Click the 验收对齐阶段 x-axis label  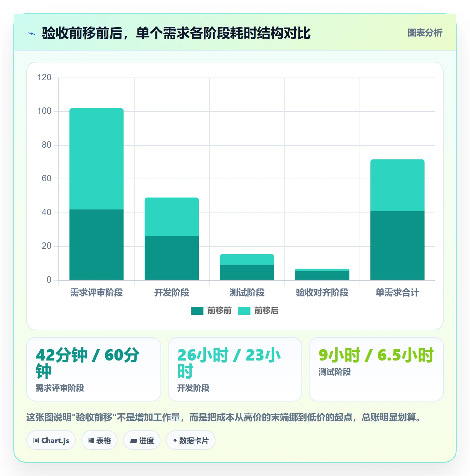pos(322,293)
